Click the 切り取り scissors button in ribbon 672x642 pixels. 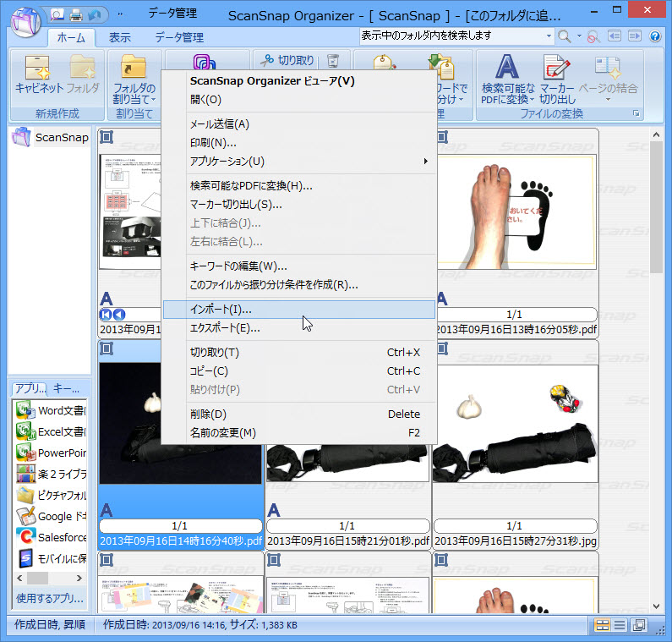pos(287,60)
